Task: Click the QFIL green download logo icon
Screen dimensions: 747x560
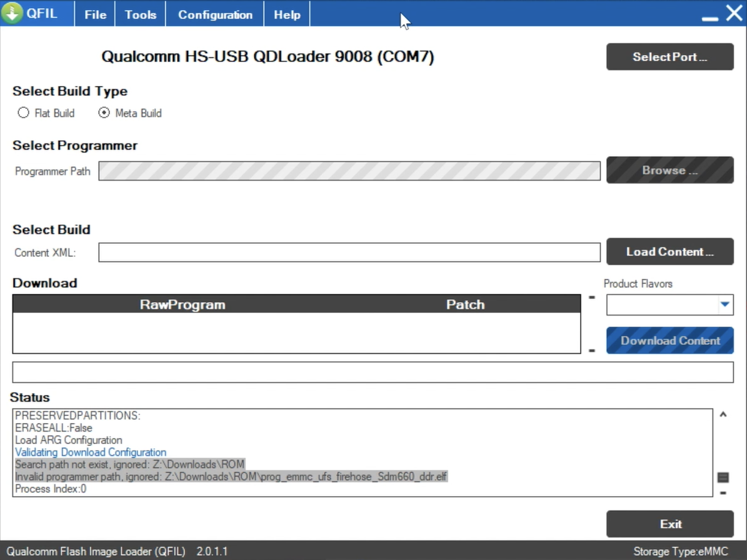Action: 12,13
